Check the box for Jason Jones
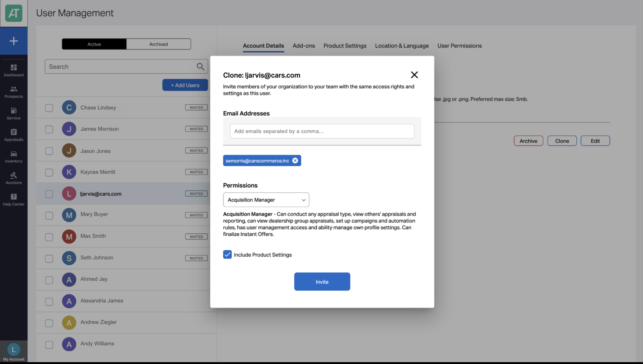The height and width of the screenshot is (364, 643). click(x=49, y=151)
